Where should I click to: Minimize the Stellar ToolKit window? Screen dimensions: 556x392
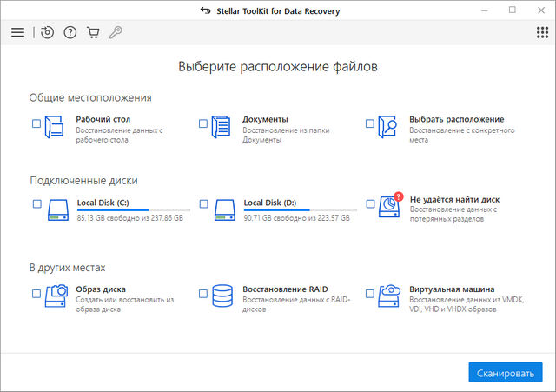485,10
